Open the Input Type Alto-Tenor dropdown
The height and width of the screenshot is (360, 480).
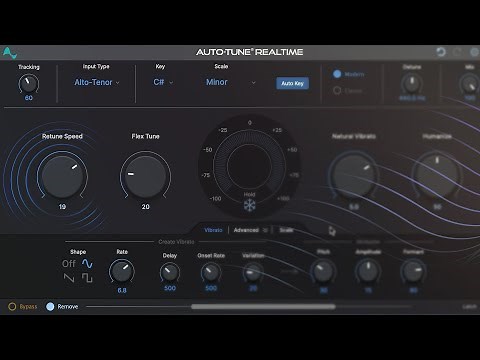(97, 82)
